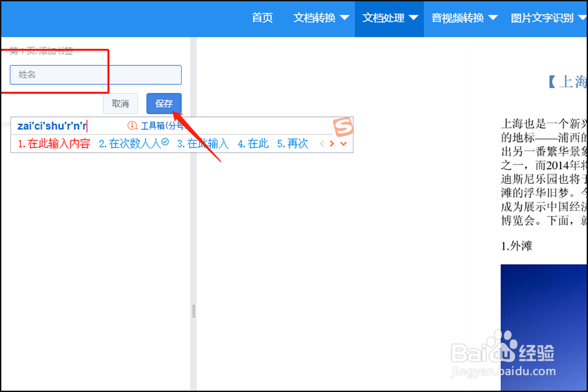Click the next candidate page arrow
Viewport: 588px width, 392px height.
332,143
